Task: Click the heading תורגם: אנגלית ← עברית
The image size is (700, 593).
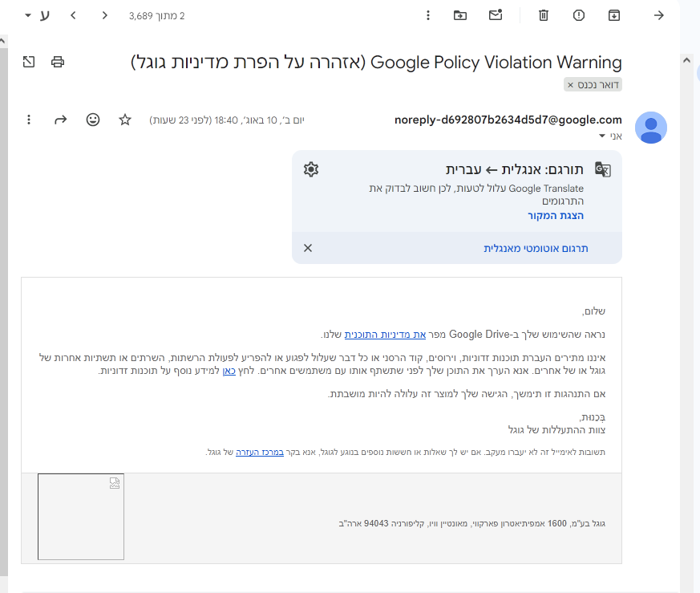Action: (514, 169)
